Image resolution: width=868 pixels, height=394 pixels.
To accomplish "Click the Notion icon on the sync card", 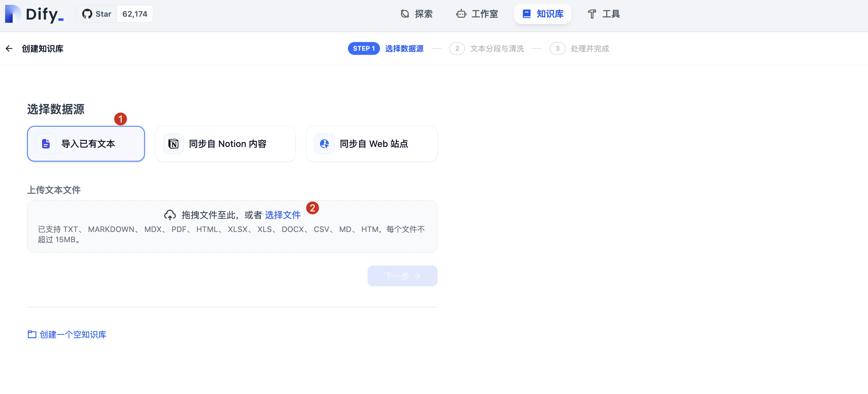I will pos(174,144).
